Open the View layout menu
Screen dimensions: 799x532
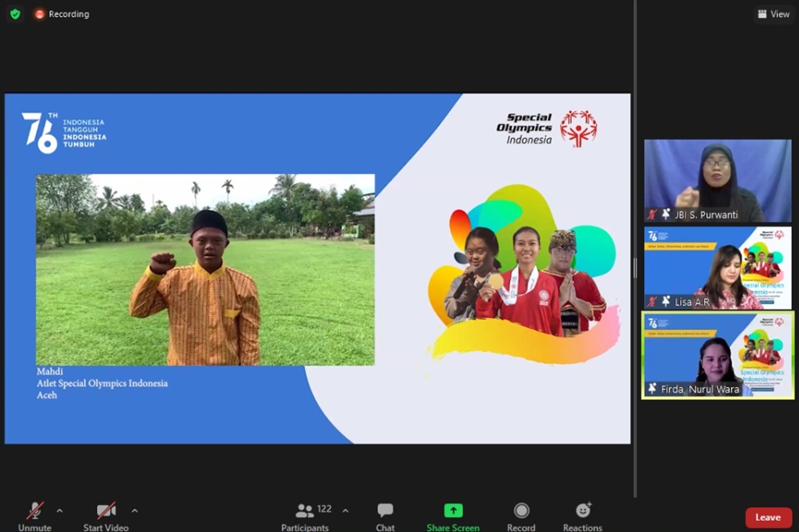(x=774, y=14)
